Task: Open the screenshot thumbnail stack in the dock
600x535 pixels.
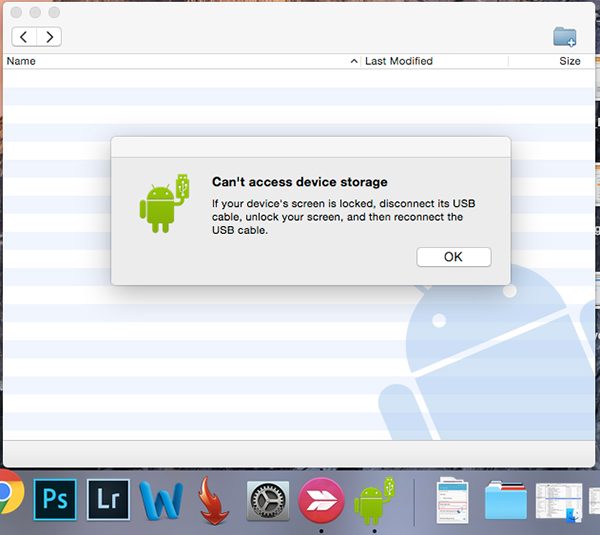Action: pyautogui.click(x=559, y=502)
